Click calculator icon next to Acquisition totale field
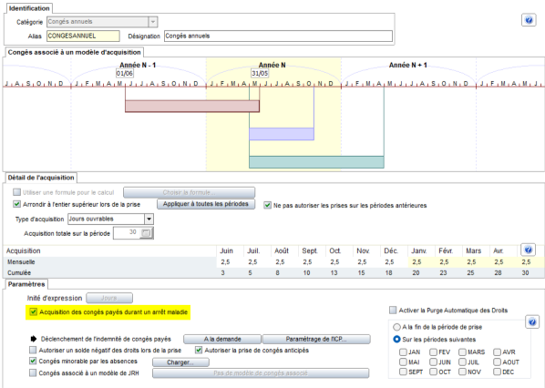 click(146, 233)
